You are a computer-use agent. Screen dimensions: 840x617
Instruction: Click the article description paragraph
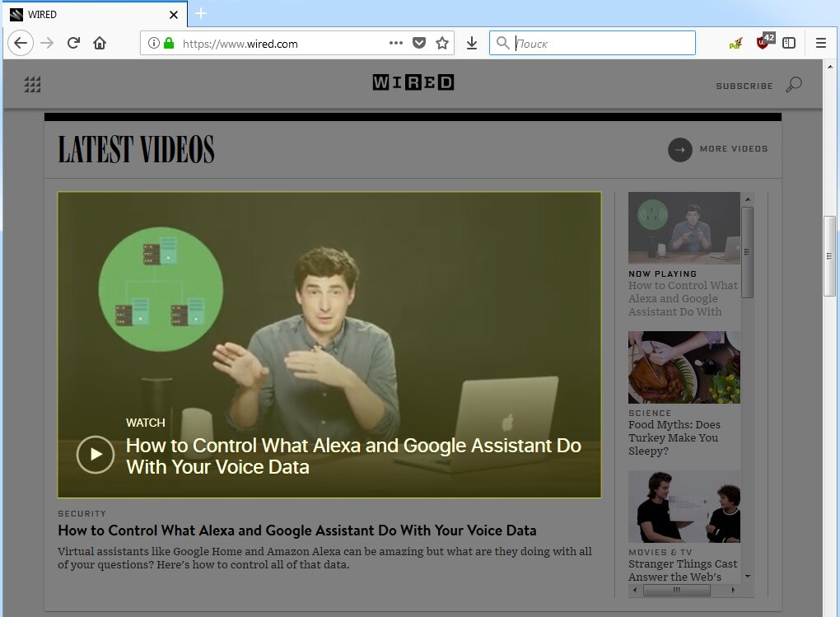click(x=324, y=558)
